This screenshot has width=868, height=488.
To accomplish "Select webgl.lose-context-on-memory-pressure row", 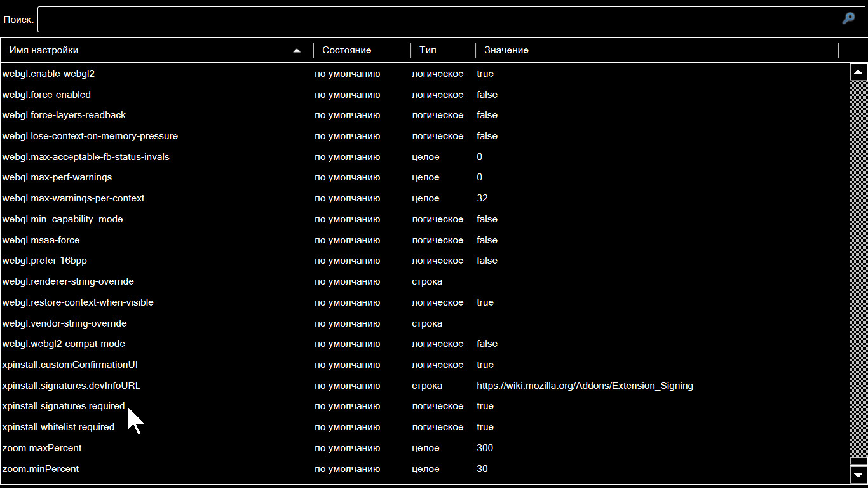I will click(424, 136).
